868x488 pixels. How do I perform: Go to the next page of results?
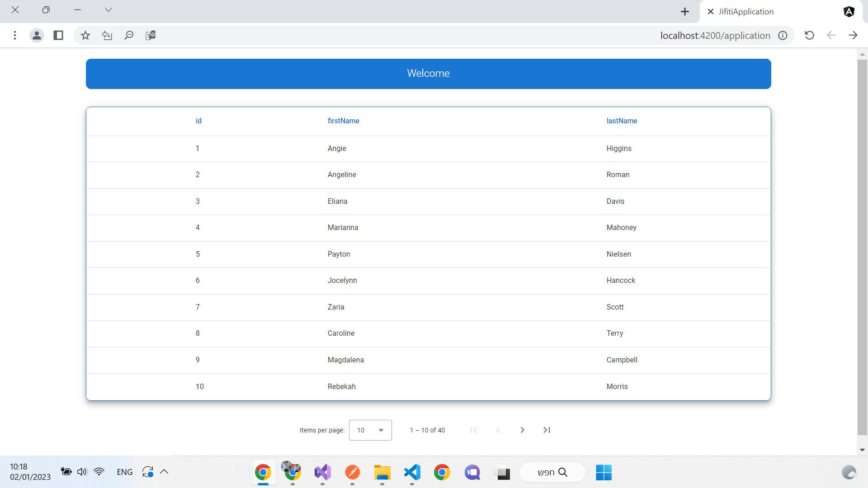[x=522, y=430]
